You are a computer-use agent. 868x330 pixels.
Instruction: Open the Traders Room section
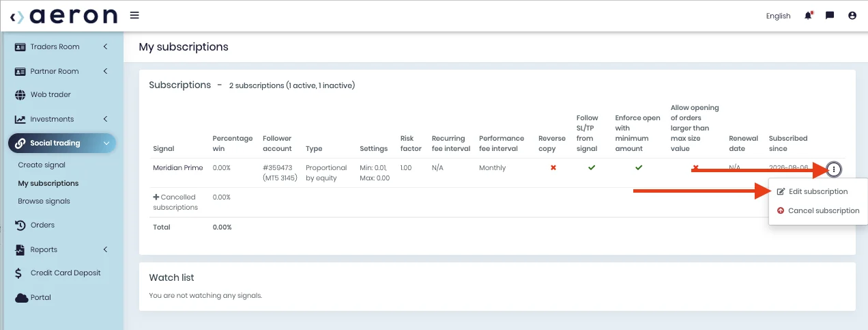tap(55, 46)
